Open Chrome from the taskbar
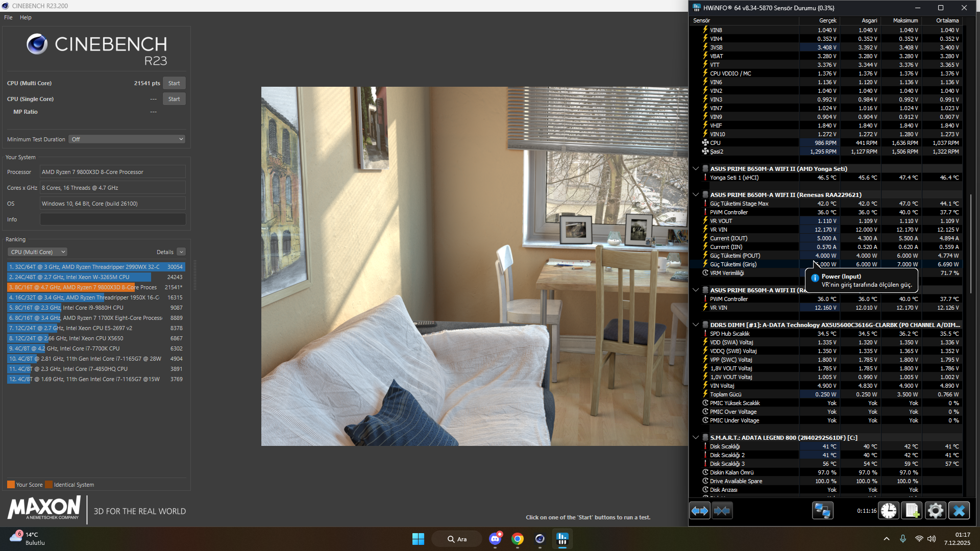 (518, 539)
